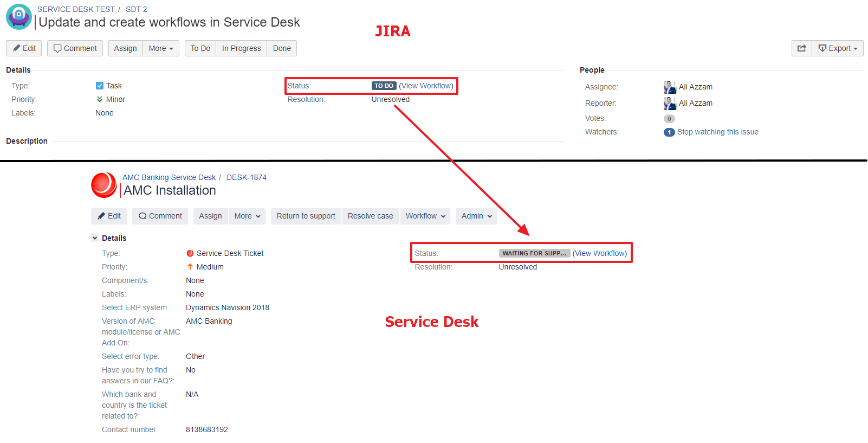Viewport: 868px width, 443px height.
Task: Open the SDT-2 issue key link
Action: pos(136,9)
